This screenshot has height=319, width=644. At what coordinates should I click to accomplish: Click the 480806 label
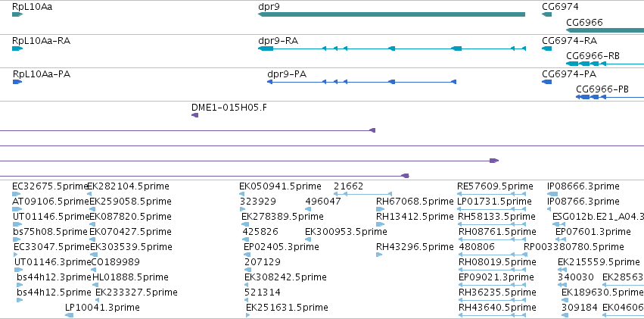[x=477, y=247]
